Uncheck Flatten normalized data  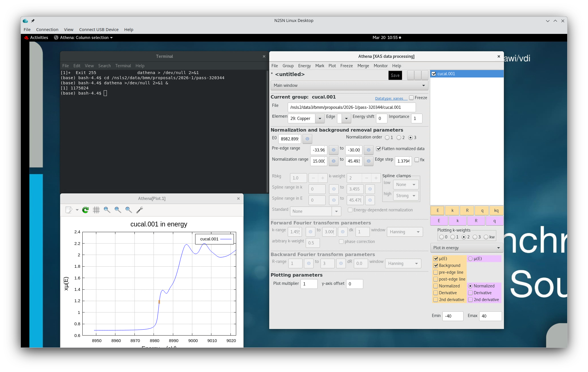[x=379, y=149]
